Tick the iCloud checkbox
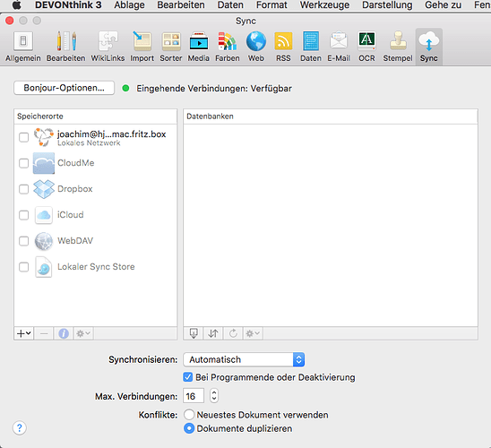This screenshot has width=491, height=448. tap(24, 215)
